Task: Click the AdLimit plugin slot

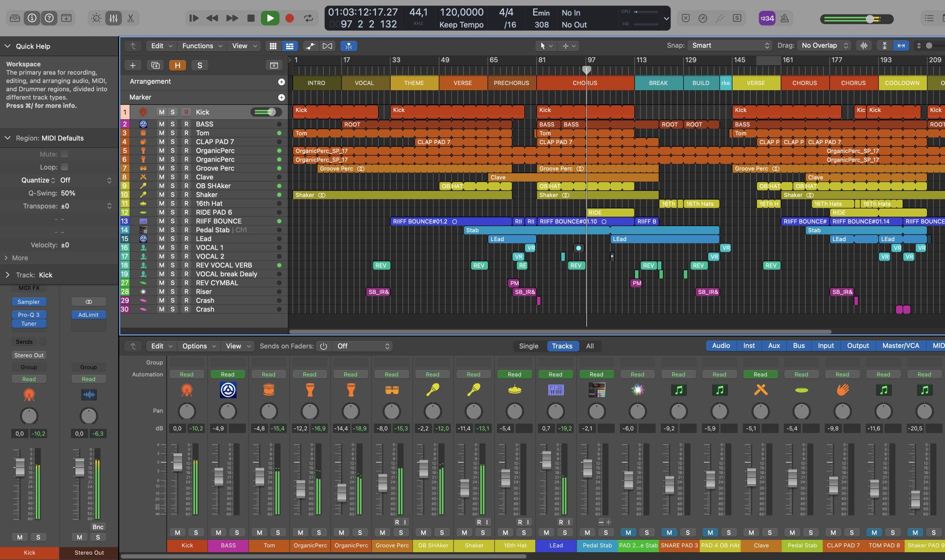Action: point(88,315)
